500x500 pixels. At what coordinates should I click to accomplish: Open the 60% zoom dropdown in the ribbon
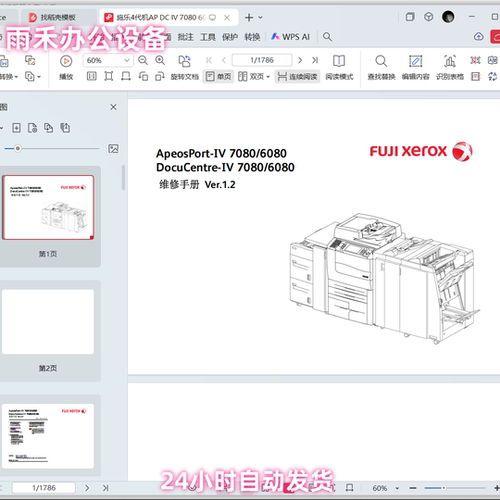tap(127, 60)
